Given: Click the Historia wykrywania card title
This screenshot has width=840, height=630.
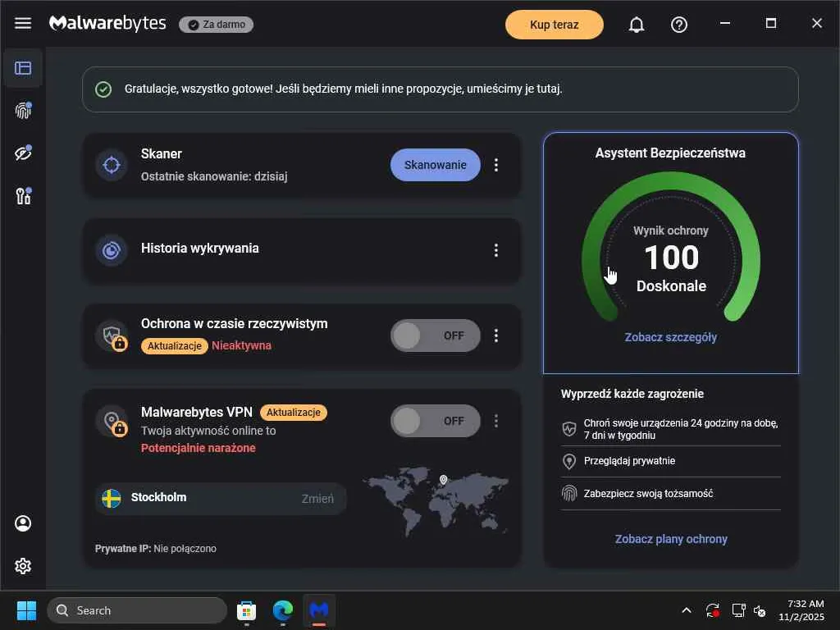Looking at the screenshot, I should 200,249.
